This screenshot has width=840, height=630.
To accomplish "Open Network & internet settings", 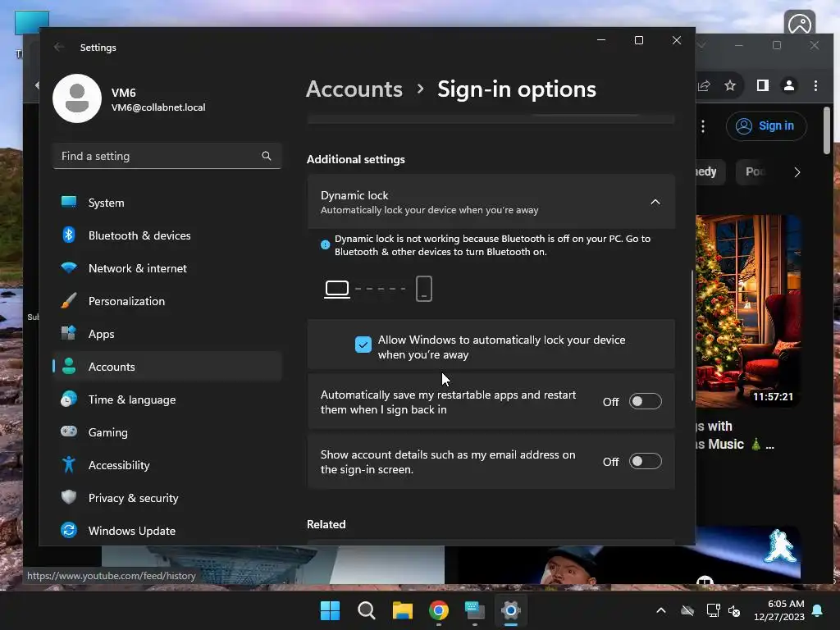I will [167, 268].
